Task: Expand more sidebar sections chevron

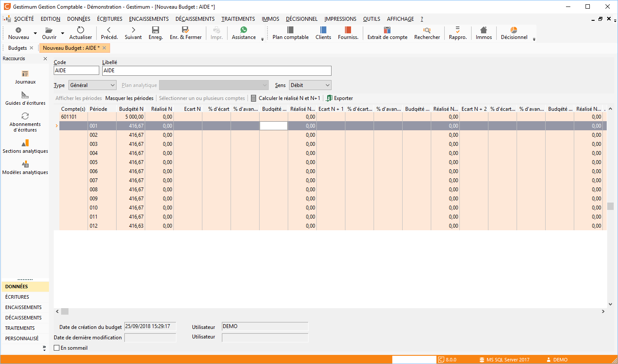Action: click(44, 348)
